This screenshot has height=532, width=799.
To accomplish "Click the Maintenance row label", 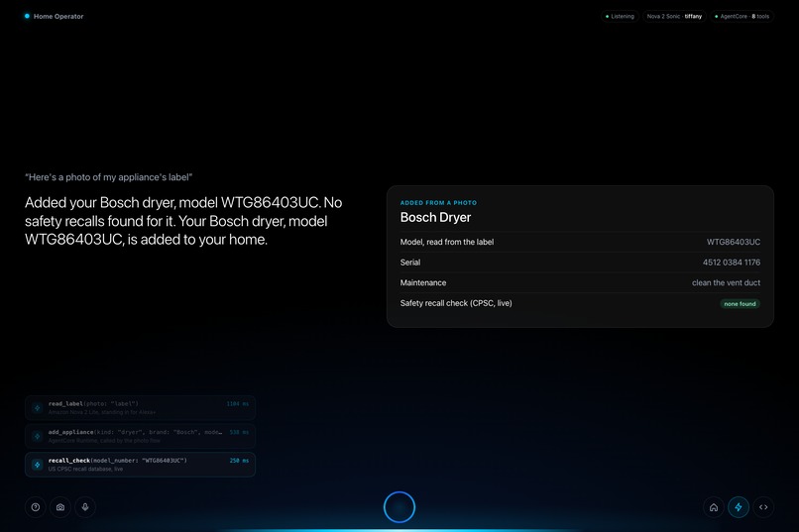I will [x=423, y=282].
